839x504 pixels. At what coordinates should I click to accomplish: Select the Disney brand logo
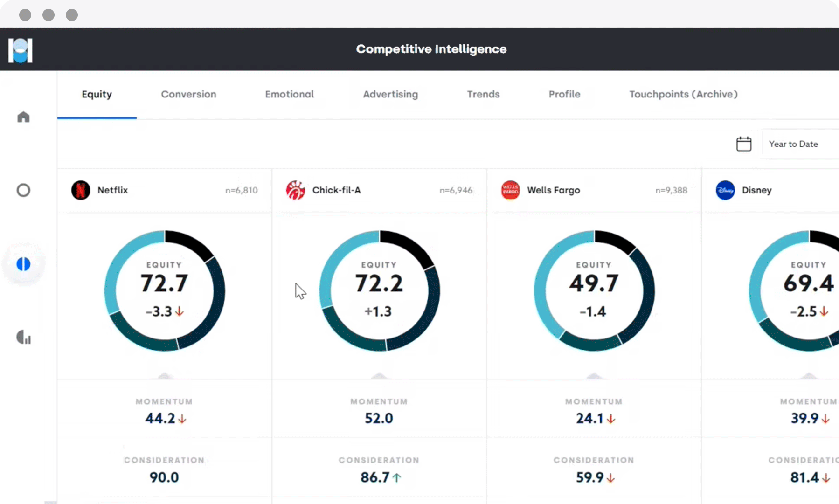pyautogui.click(x=725, y=190)
